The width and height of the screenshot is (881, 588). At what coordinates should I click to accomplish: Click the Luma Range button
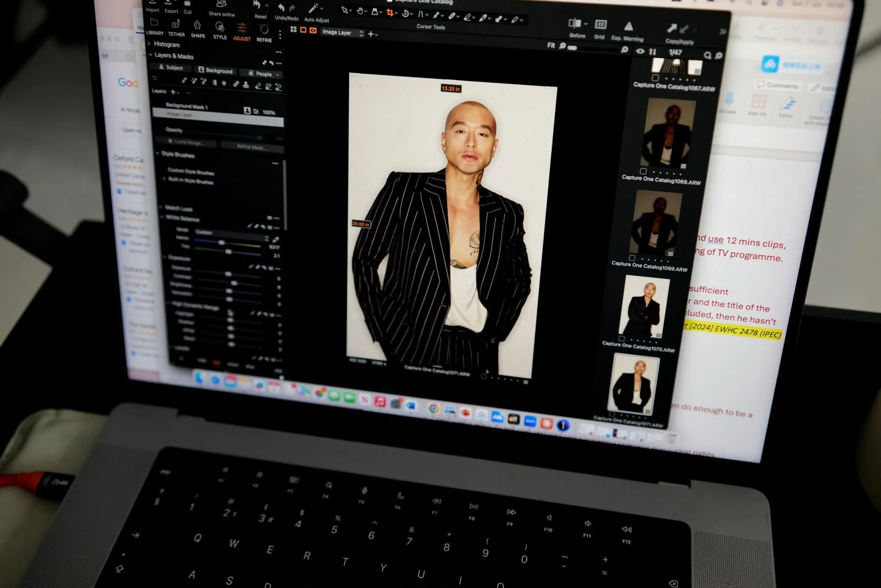187,143
